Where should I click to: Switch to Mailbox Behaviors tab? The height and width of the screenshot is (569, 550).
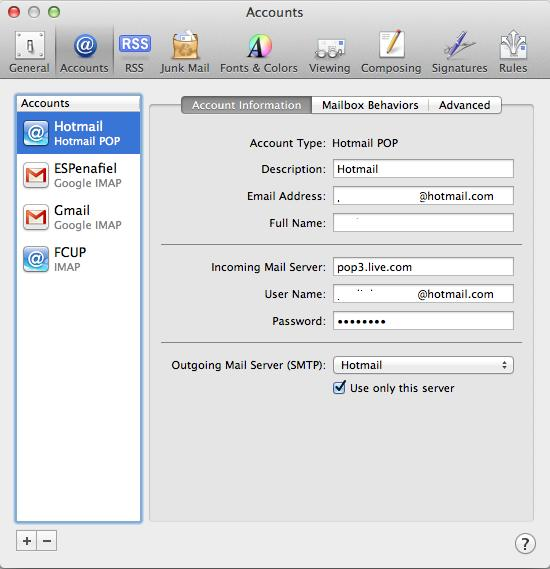click(370, 105)
